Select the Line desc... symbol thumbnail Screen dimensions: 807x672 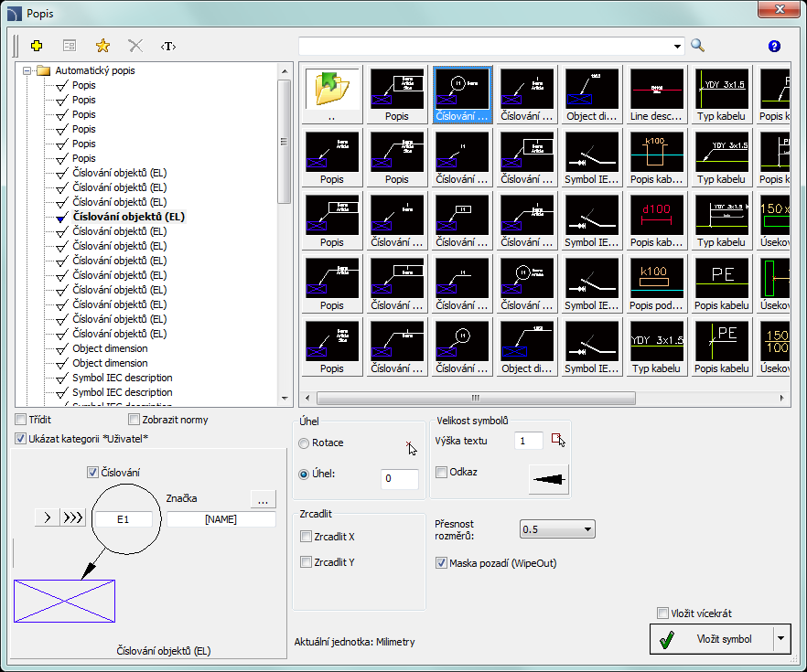pos(656,94)
